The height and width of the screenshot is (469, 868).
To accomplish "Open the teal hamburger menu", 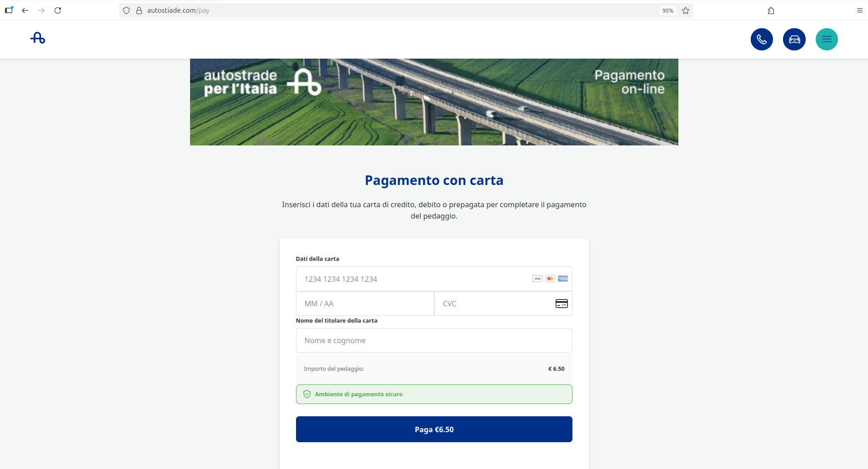I will [x=827, y=39].
